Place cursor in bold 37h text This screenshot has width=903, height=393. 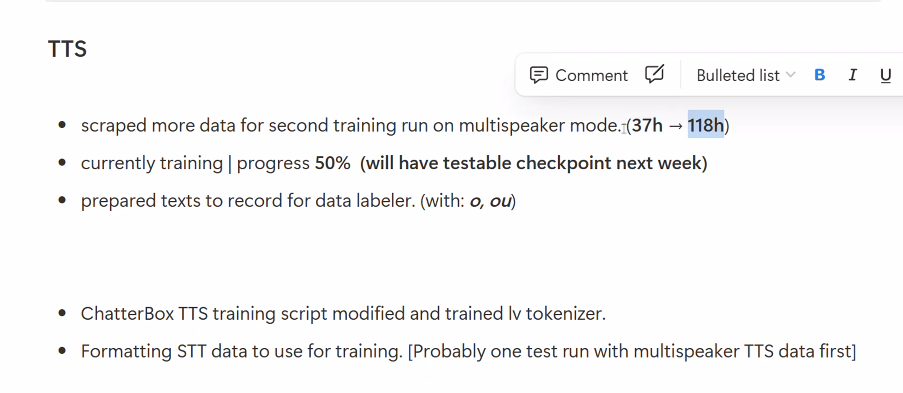tap(647, 126)
